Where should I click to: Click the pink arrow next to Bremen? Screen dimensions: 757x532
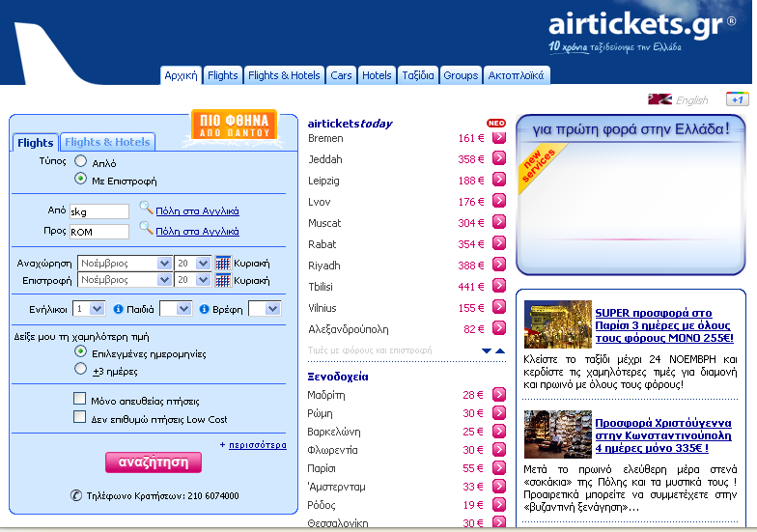[499, 137]
